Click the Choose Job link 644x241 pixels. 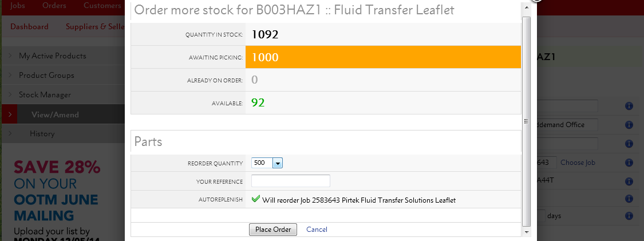click(x=578, y=163)
